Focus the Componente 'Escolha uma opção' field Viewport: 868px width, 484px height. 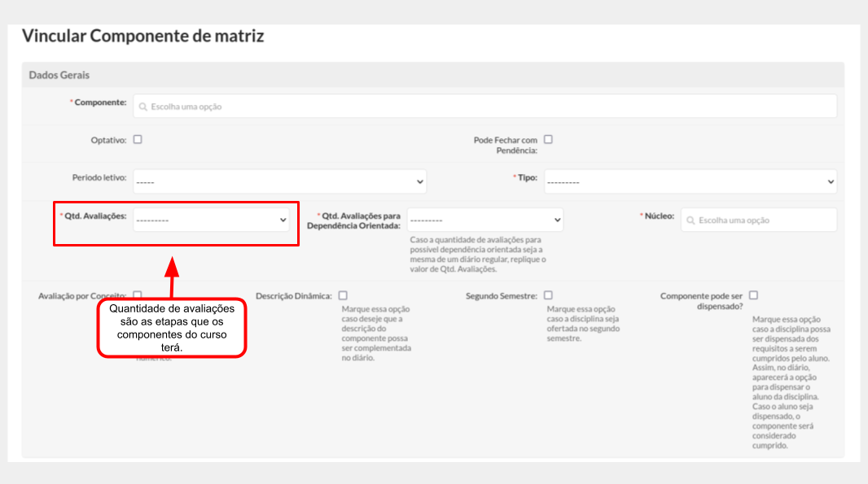489,107
